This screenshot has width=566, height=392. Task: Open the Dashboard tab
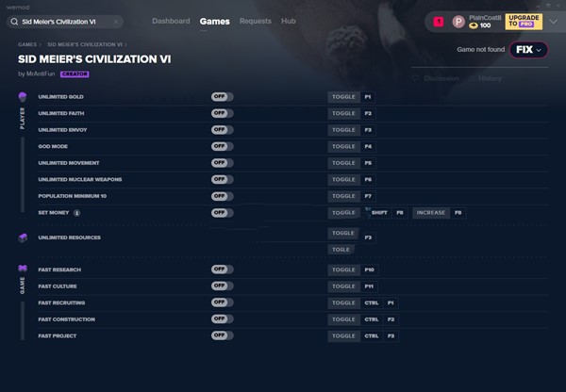coord(171,21)
